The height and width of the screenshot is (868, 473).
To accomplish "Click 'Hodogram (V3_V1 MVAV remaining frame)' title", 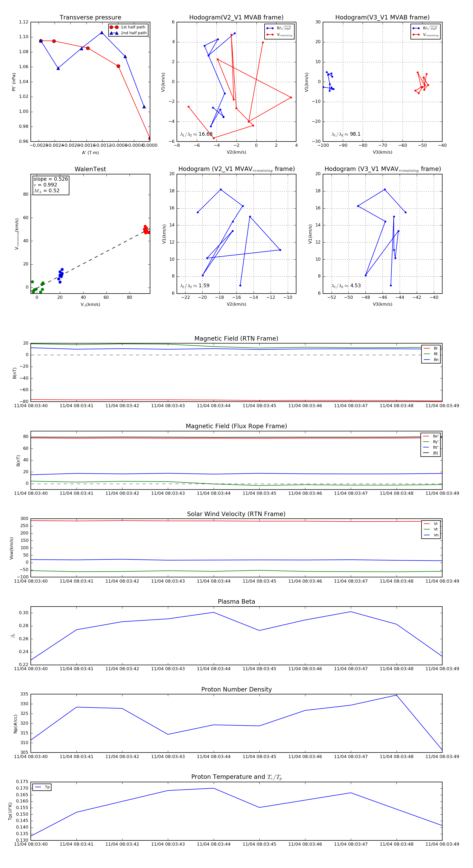I will coord(382,169).
